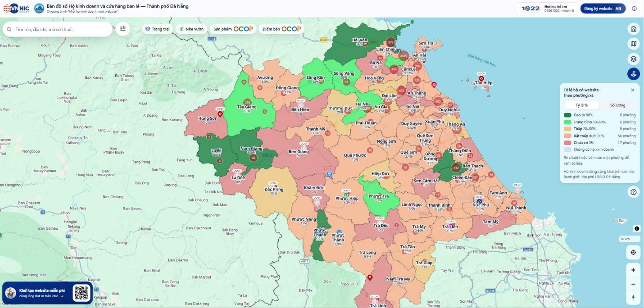Locate my position on the map
The image size is (644, 308).
tap(633, 253)
